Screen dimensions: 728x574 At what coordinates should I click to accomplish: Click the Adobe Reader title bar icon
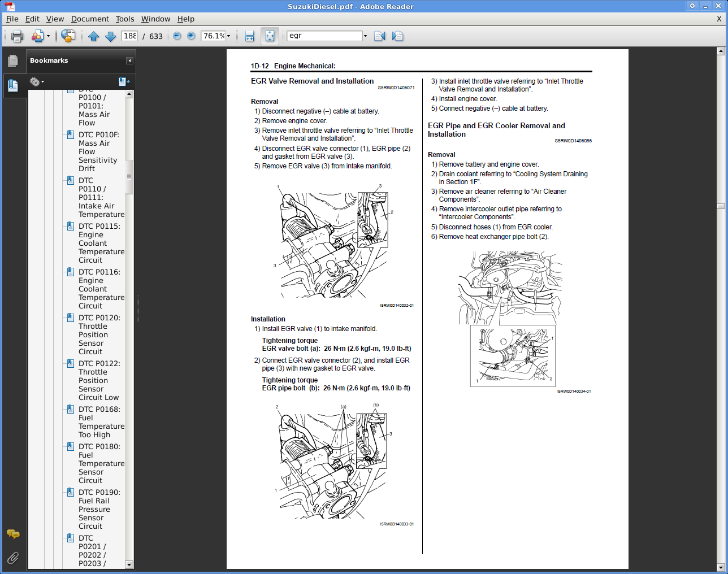10,6
